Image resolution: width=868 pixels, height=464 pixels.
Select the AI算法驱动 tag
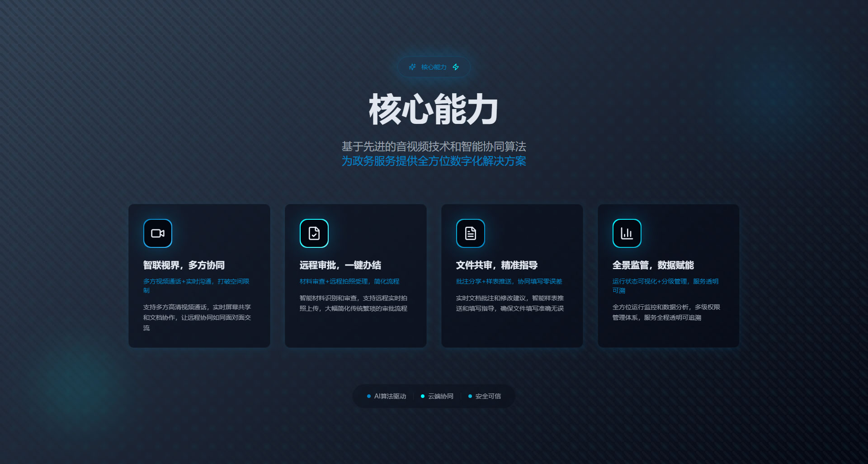[390, 396]
